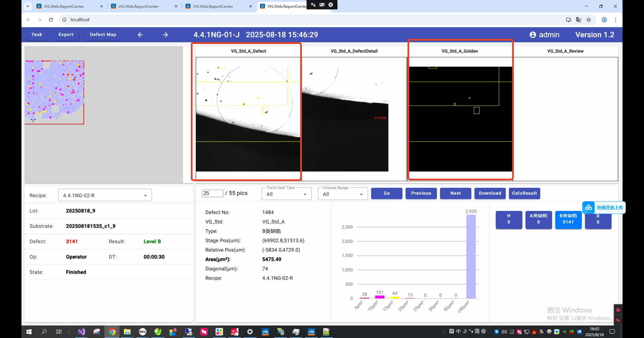Reload the page with the browser refresh icon
Viewport: 644px width, 338px height.
[51, 20]
